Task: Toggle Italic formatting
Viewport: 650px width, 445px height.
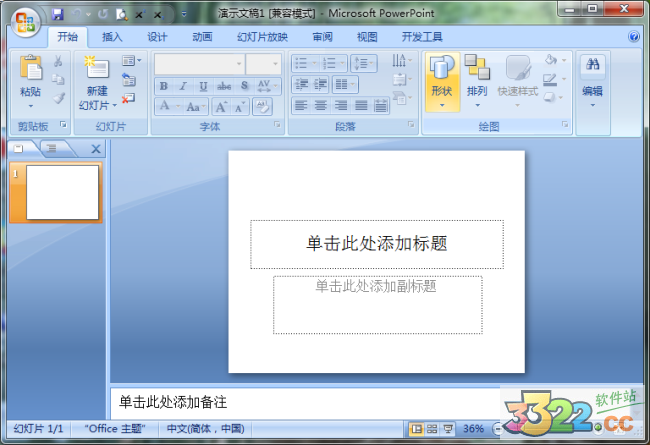Action: coord(183,86)
